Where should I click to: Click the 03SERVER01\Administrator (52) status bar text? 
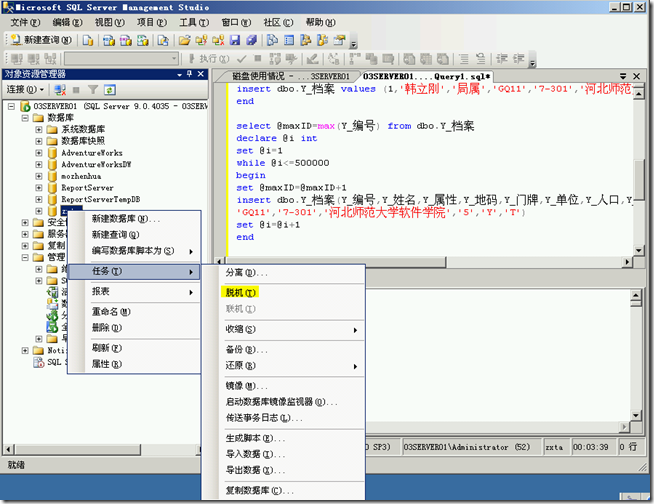(467, 447)
